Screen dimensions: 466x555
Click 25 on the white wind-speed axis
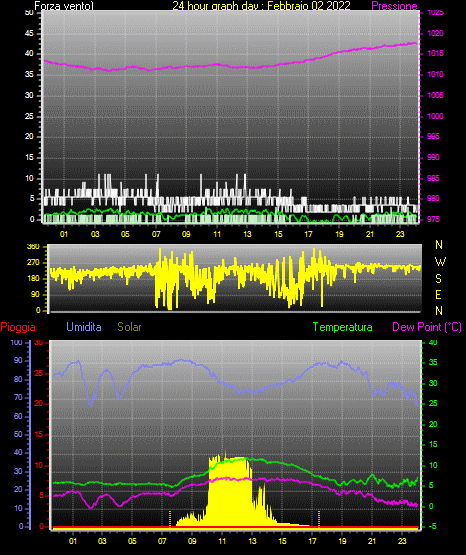click(29, 116)
